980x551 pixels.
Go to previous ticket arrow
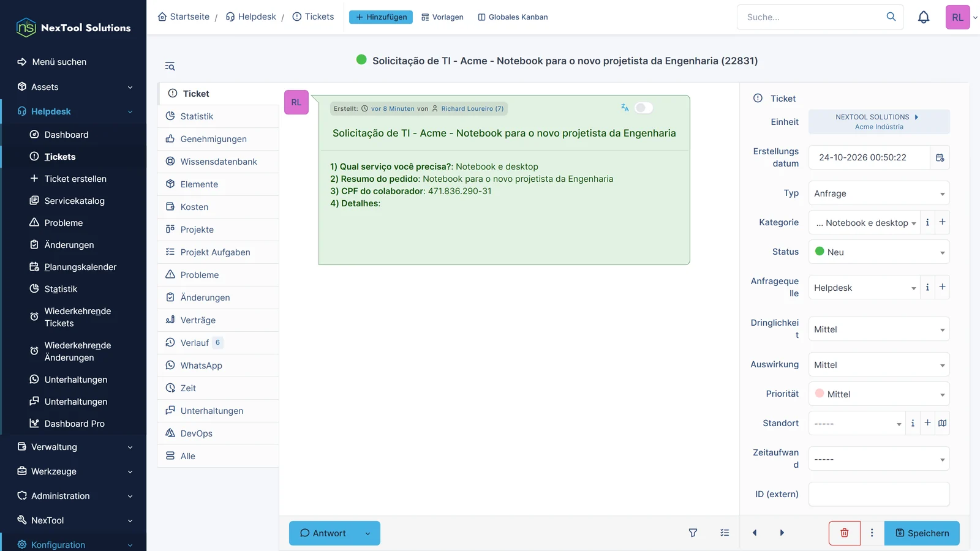tap(755, 533)
